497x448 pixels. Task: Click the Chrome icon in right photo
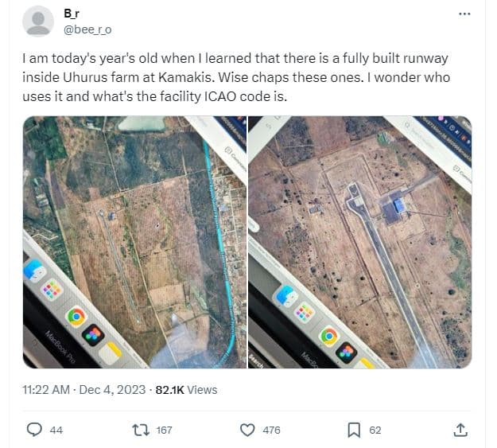(x=328, y=337)
